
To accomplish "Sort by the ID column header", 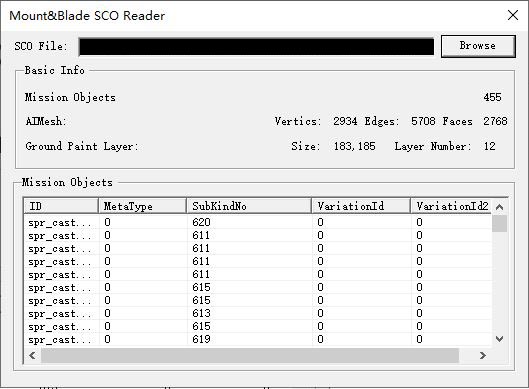I will click(x=61, y=206).
